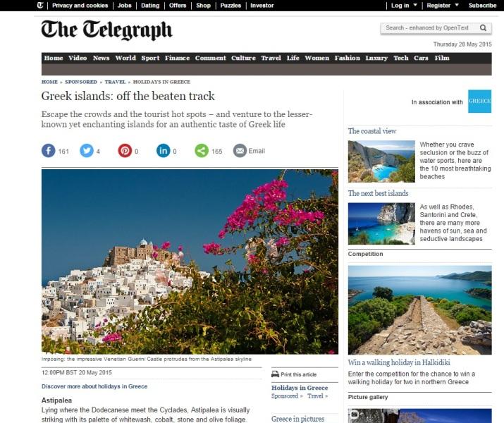Click inside the search input field
Viewport: 504px width, 423px height.
click(x=429, y=28)
